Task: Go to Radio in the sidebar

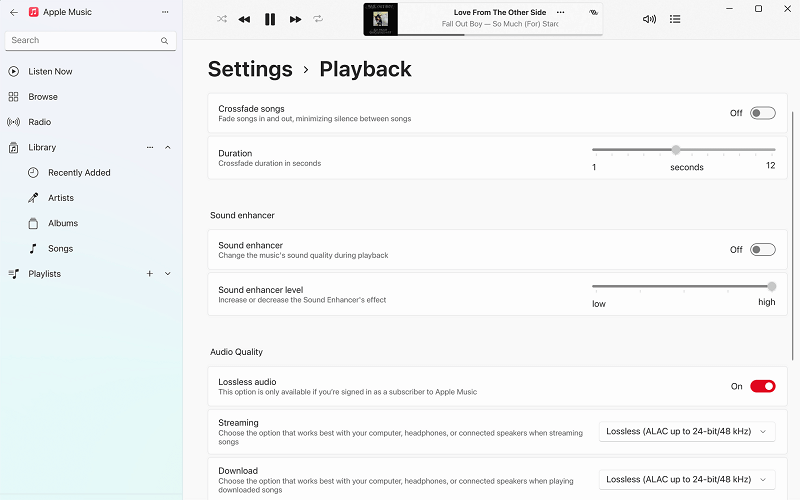Action: [x=40, y=122]
